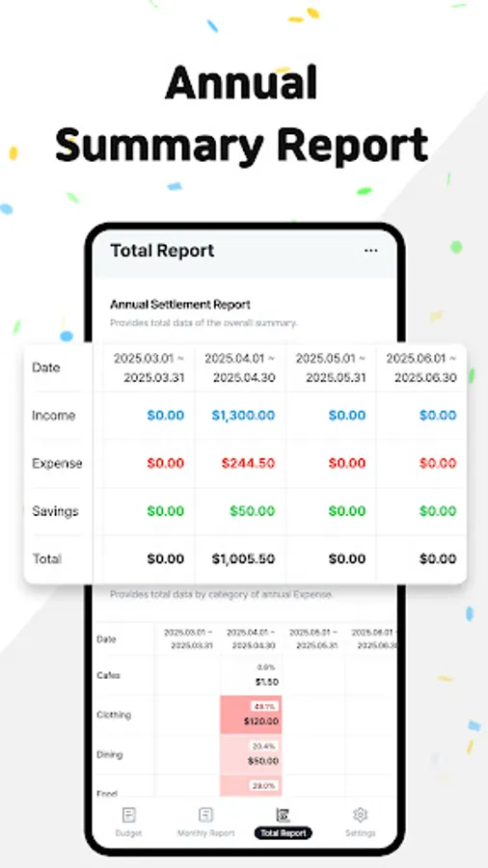Viewport: 488px width, 868px height.
Task: Select the $1,005.50 April total value
Action: tap(243, 559)
